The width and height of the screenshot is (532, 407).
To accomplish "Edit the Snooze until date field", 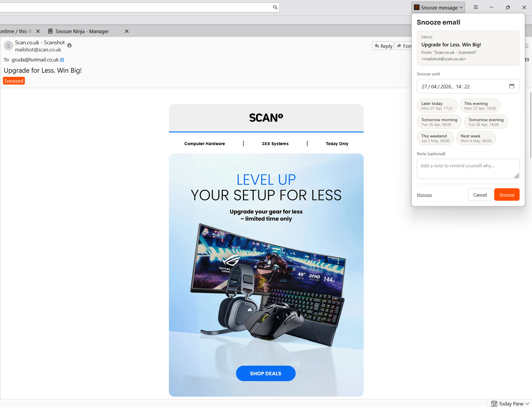I will tap(468, 86).
